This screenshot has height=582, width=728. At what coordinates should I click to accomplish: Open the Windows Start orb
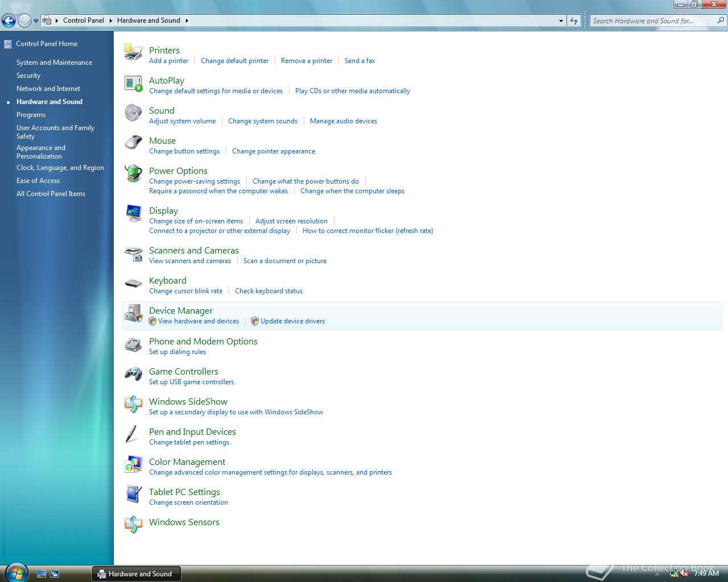click(15, 572)
